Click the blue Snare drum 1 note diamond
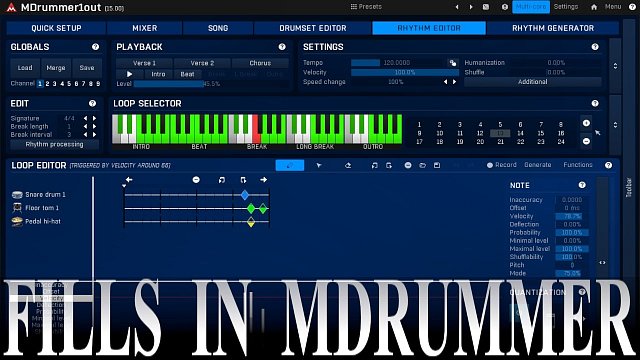Viewport: 640px width, 360px height. click(244, 195)
